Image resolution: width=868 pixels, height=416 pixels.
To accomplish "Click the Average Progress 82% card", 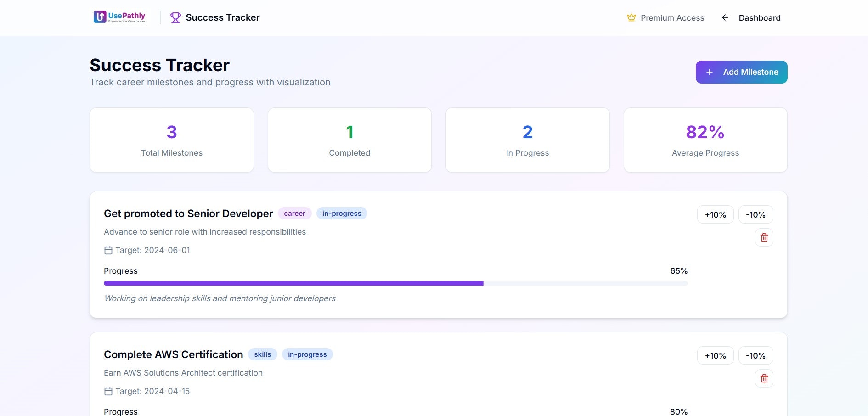I will [705, 140].
